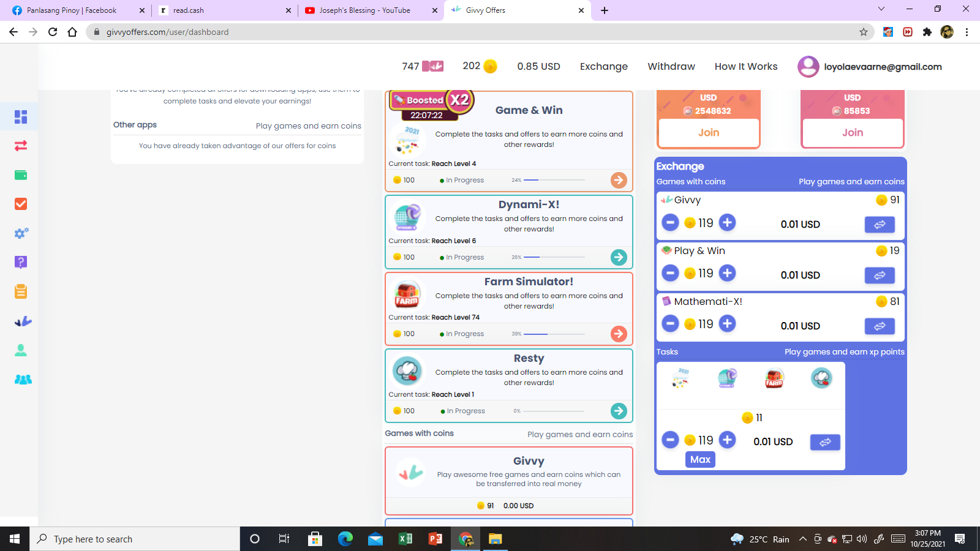Open the exchange arrows icon in sidebar
Viewport: 980px width, 551px height.
coord(21,146)
